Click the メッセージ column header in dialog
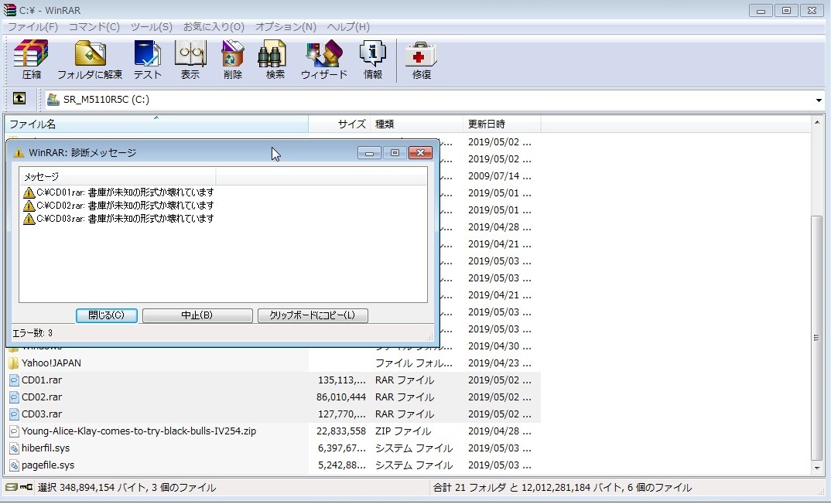 117,177
